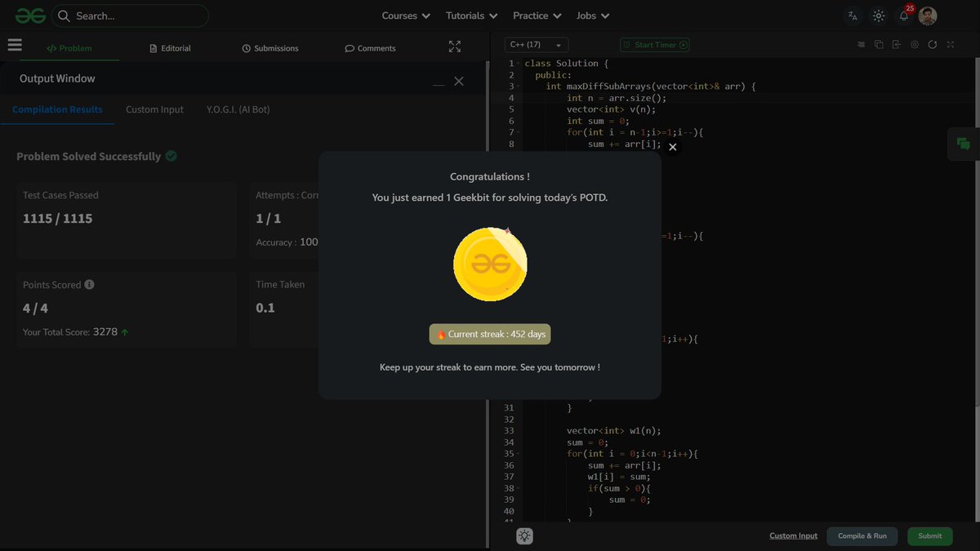Toggle light theme with the sun icon
The image size is (980, 551).
tap(879, 16)
